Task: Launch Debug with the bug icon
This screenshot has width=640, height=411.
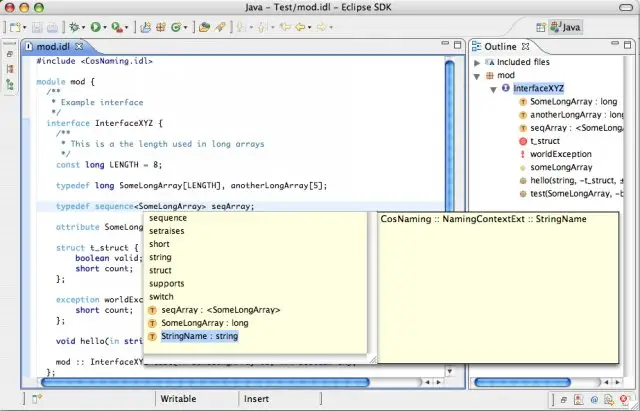Action: tap(74, 27)
